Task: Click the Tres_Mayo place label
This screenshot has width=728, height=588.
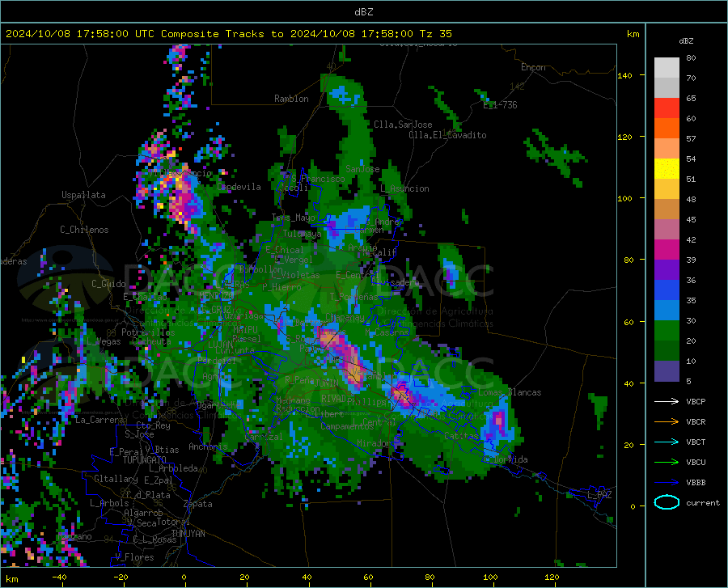Action: pos(293,218)
